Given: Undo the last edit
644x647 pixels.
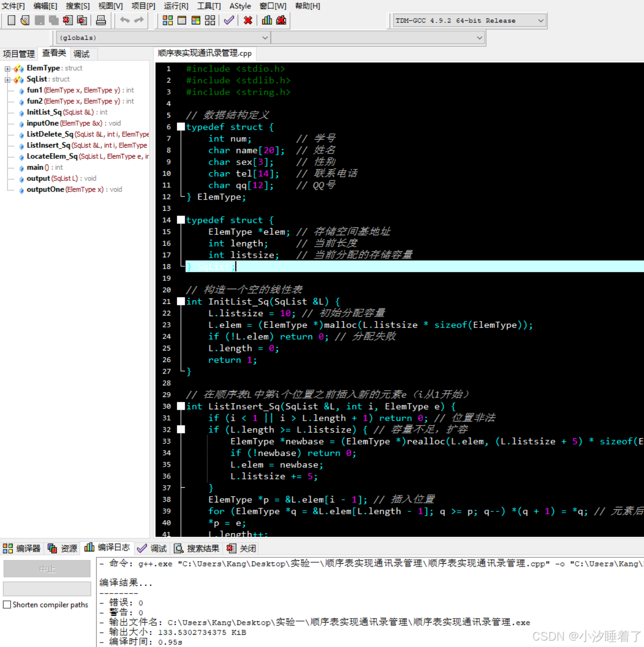Looking at the screenshot, I should pyautogui.click(x=124, y=20).
